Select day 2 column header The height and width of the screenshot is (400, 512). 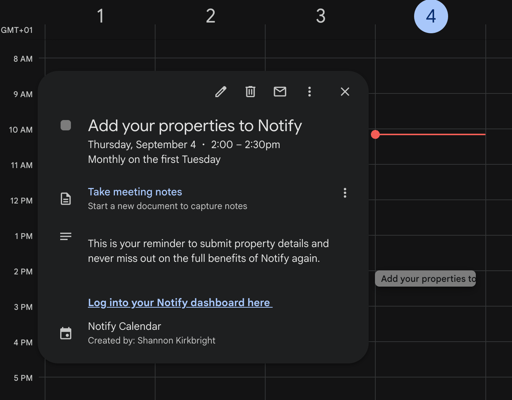(x=210, y=16)
